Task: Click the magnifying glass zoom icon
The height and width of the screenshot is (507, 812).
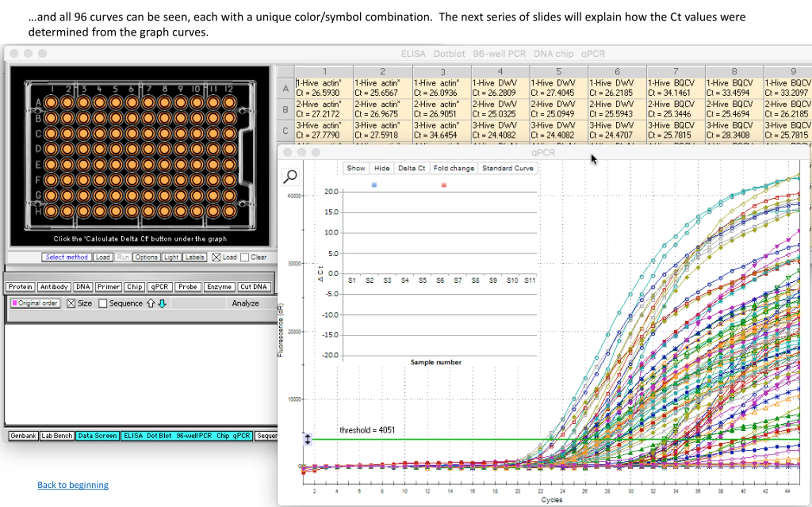Action: 290,177
